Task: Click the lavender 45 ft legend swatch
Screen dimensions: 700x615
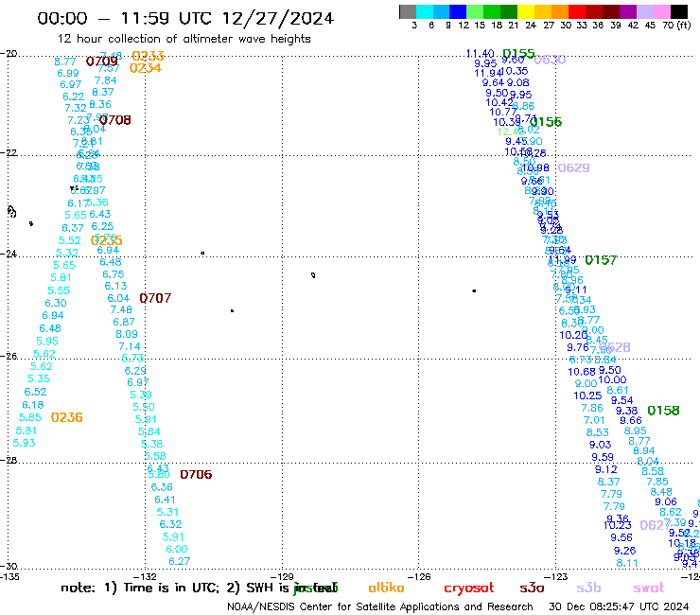Action: (x=645, y=11)
